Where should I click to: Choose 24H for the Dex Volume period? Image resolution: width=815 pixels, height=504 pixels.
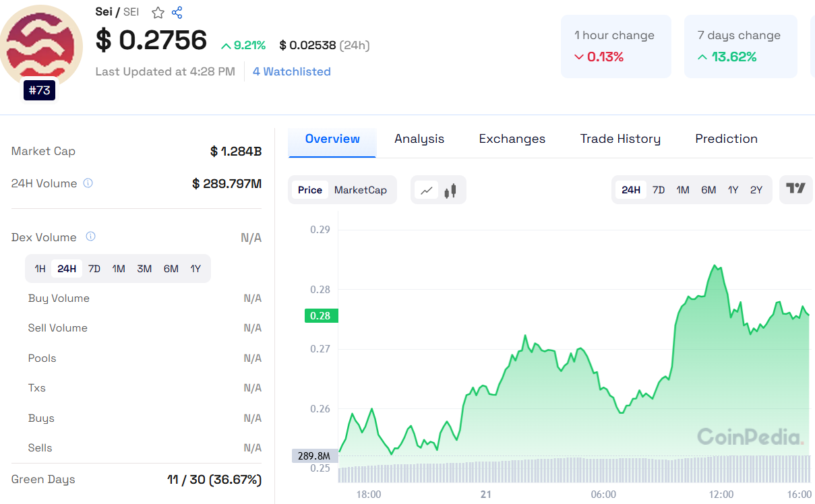[x=67, y=269]
